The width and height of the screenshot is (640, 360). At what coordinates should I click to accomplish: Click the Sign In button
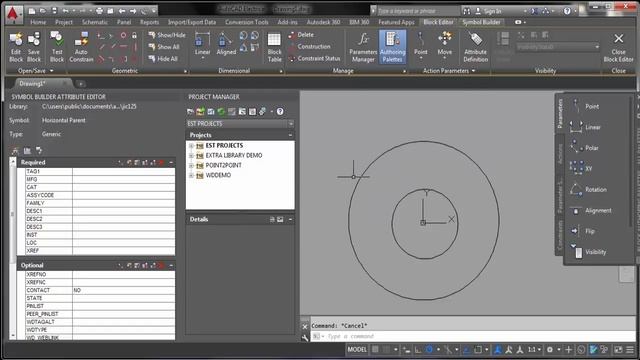coord(489,11)
